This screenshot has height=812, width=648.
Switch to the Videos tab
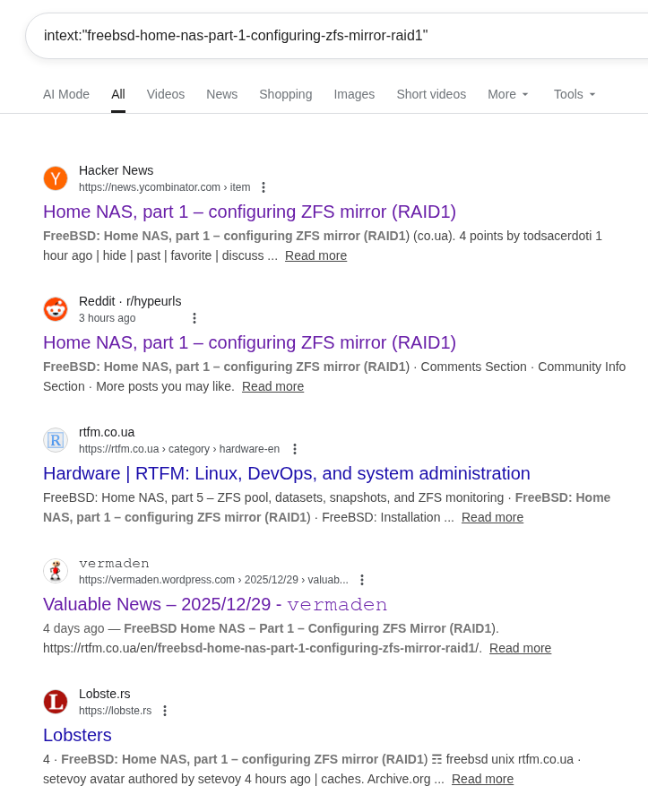coord(166,94)
